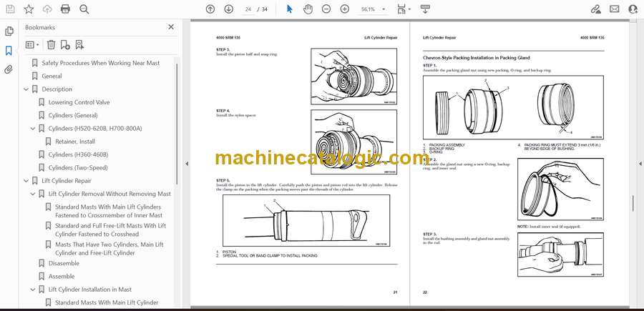Bookmark the file with the star icon

click(29, 9)
